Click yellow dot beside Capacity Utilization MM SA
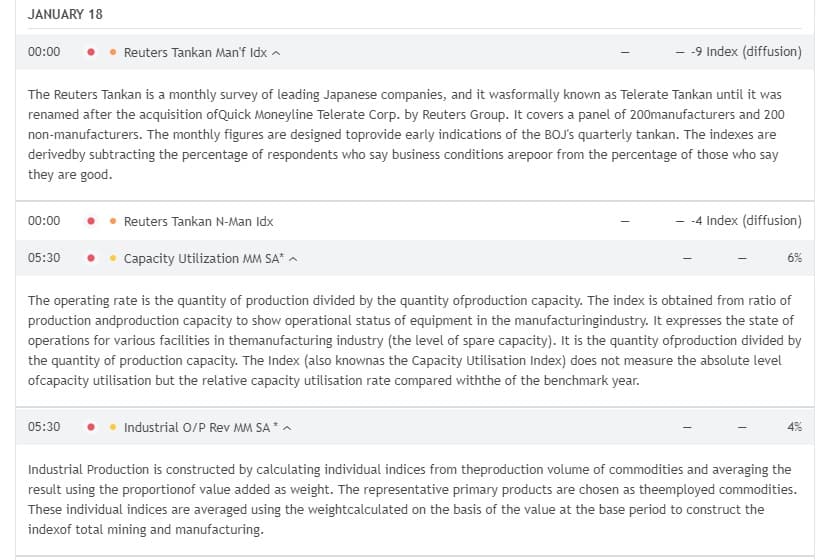This screenshot has height=560, width=828. pos(112,258)
